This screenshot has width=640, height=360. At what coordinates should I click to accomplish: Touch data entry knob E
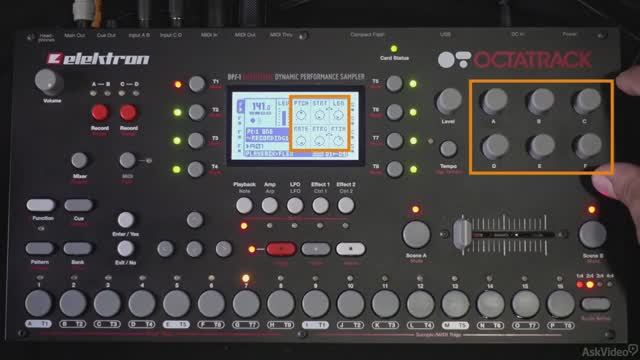tap(541, 147)
